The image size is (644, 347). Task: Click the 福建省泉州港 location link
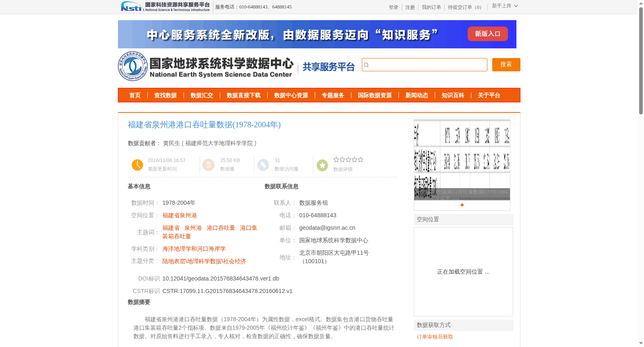tap(180, 216)
